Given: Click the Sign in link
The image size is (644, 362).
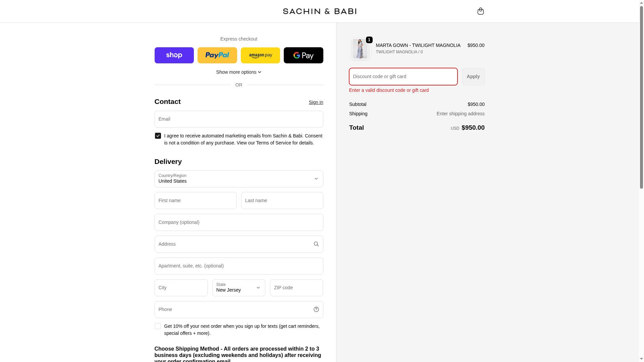Looking at the screenshot, I should click(316, 102).
